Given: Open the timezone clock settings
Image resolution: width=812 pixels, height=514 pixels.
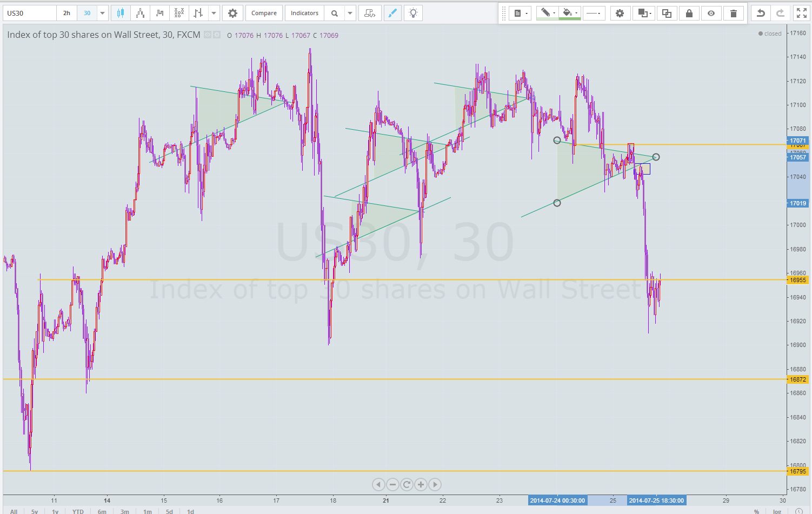Looking at the screenshot, I should (x=799, y=511).
